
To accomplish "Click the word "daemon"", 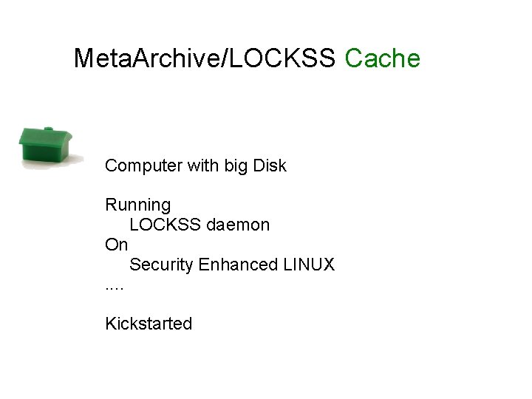I will (x=238, y=225).
